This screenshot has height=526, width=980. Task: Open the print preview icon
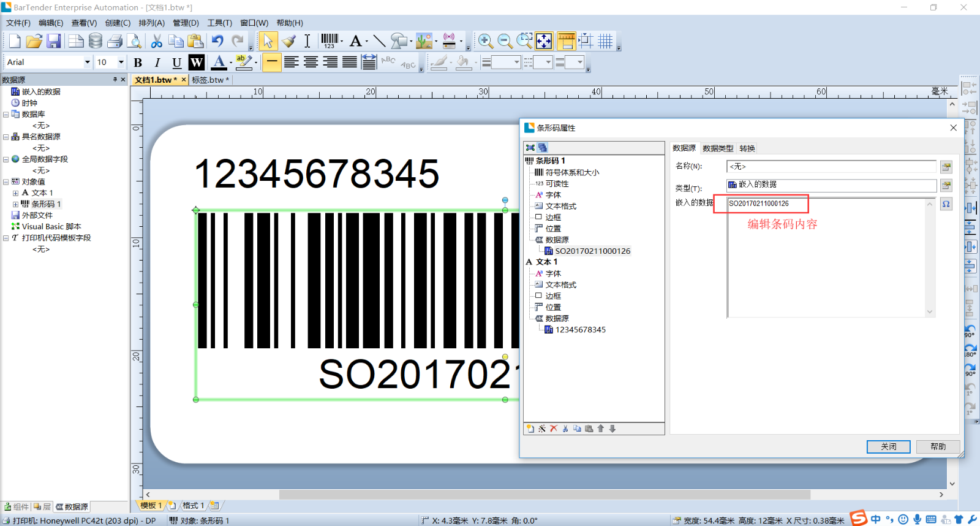[x=134, y=41]
